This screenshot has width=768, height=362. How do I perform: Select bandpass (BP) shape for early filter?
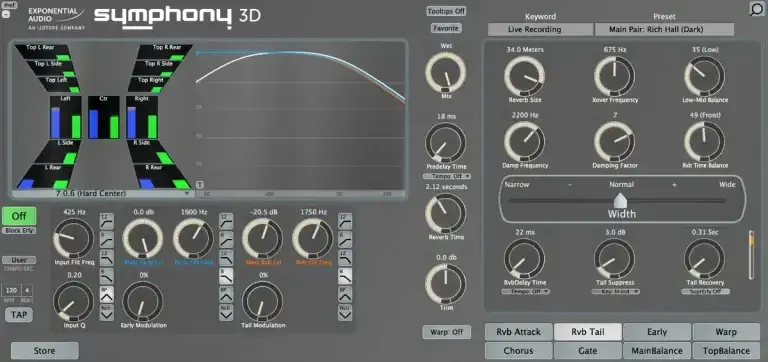(226, 294)
